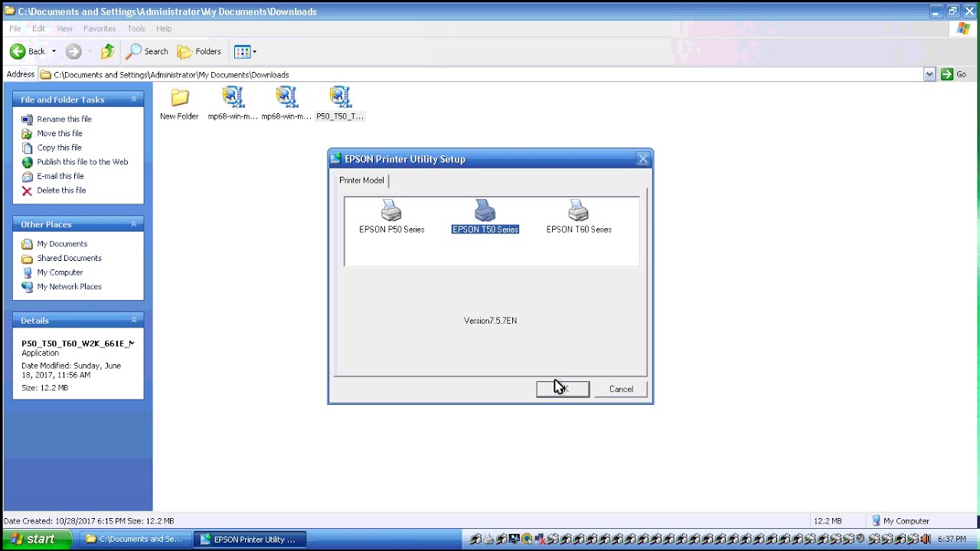Expand the address bar dropdown
The width and height of the screenshot is (980, 551).
pos(929,74)
